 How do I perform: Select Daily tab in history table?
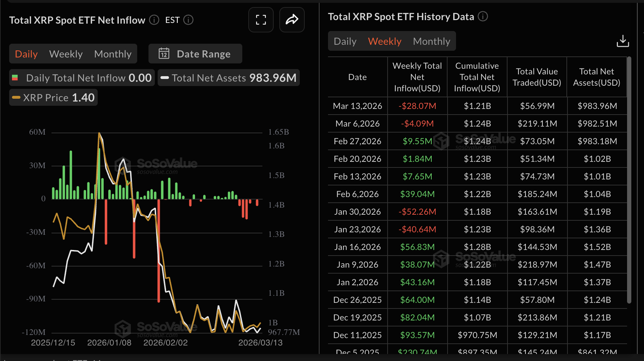[345, 41]
